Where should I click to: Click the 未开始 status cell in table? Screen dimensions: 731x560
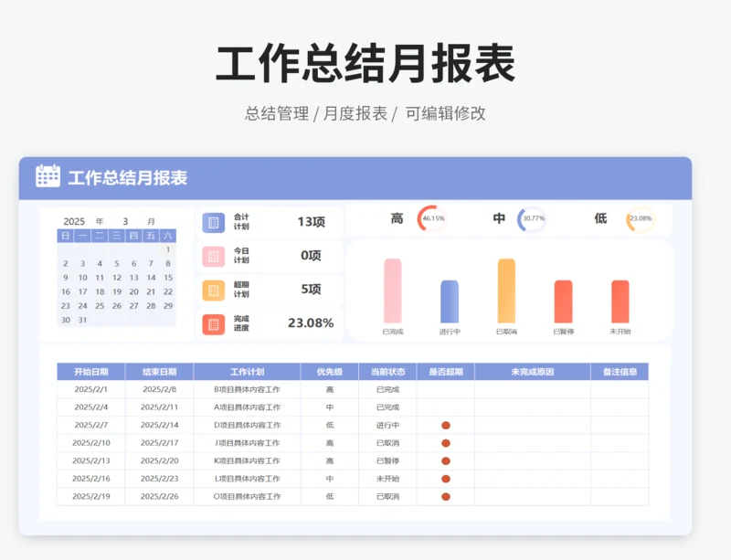387,479
